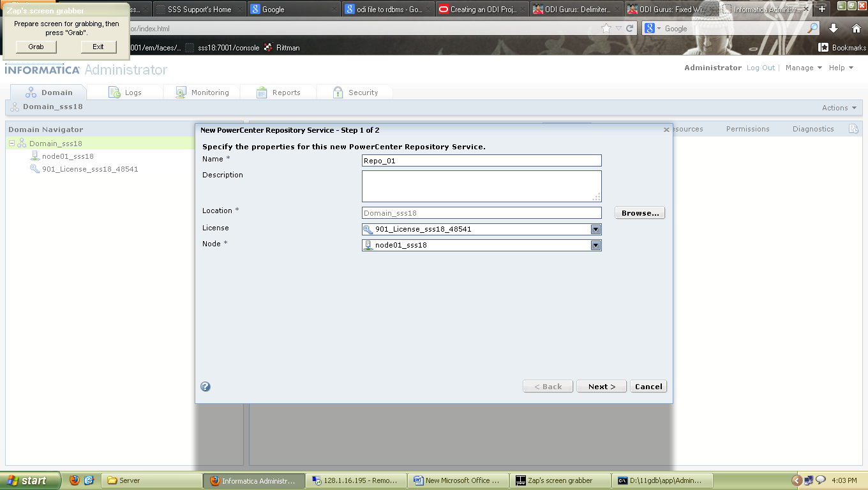Click Browse to choose a location

[x=640, y=213]
